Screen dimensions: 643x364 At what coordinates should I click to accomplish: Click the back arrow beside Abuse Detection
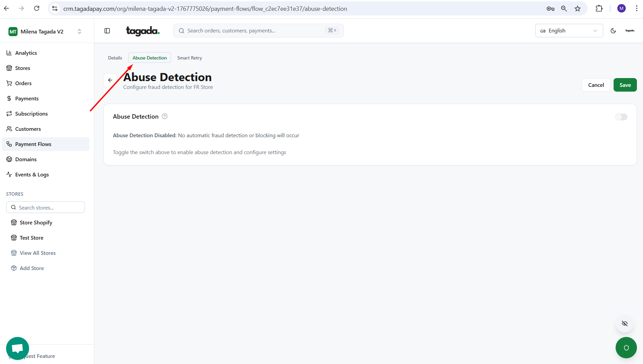(110, 80)
